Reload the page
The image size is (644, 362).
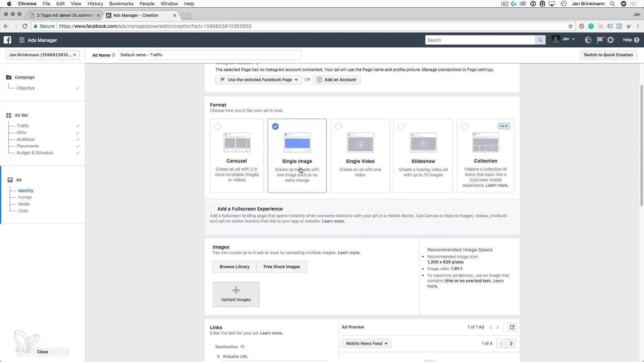(25, 26)
